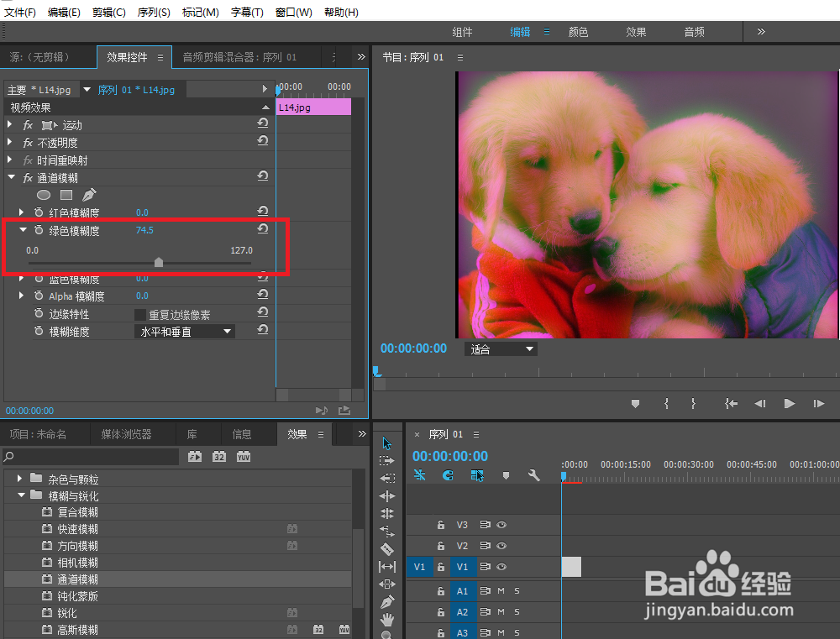Collapse the 通道模糊 effect
The image size is (840, 639).
click(11, 177)
